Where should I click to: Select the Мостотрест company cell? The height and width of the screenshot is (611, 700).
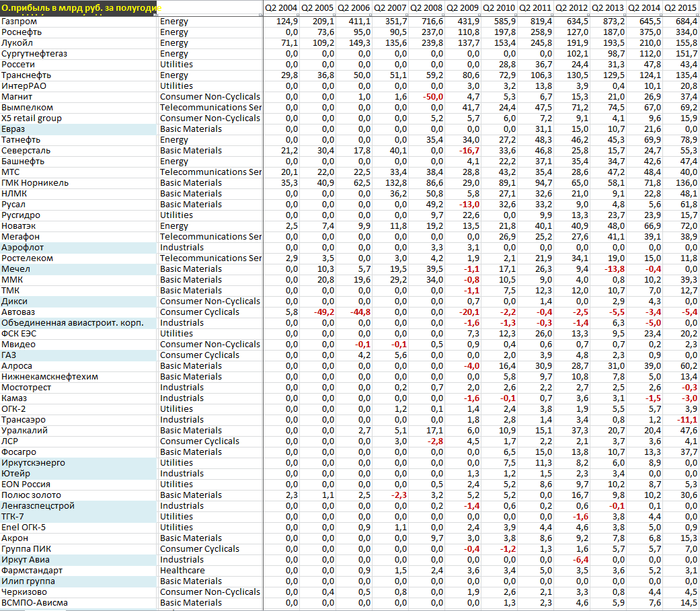coord(79,387)
